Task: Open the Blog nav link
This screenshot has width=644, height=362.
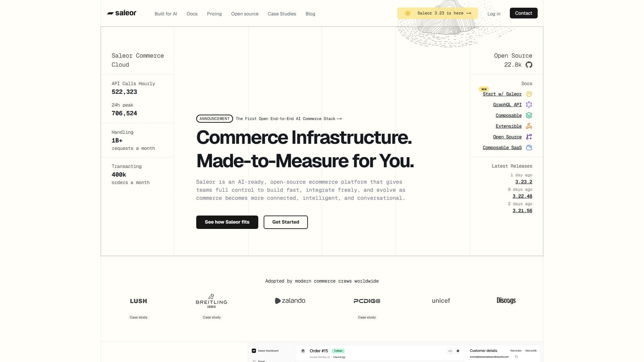Action: point(310,14)
